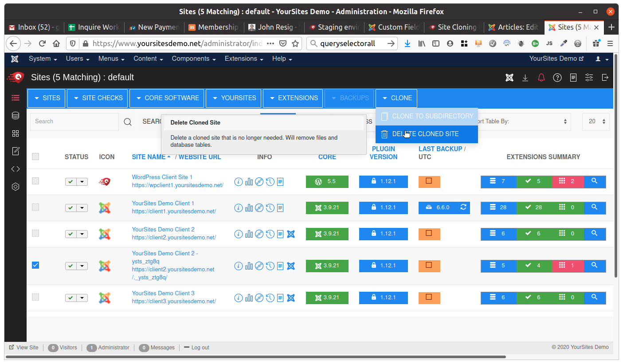Click disc icon for WordPress Client Site 1
Screen dimensions: 623x364
click(x=259, y=182)
